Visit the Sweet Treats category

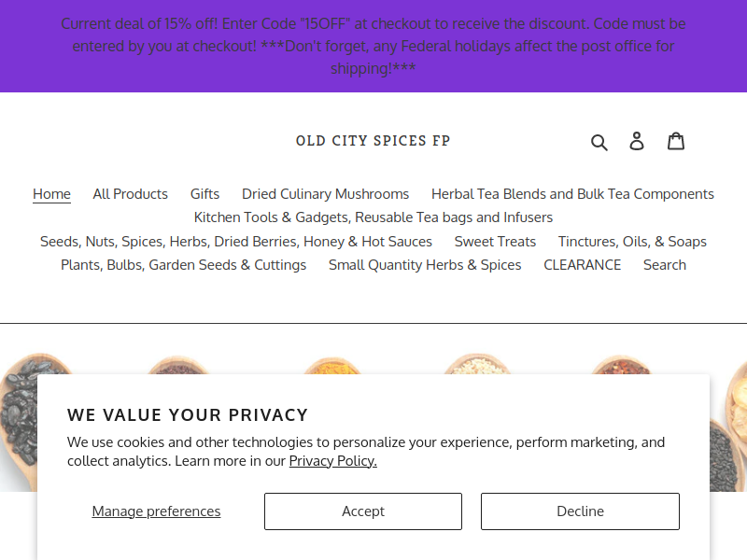point(495,242)
